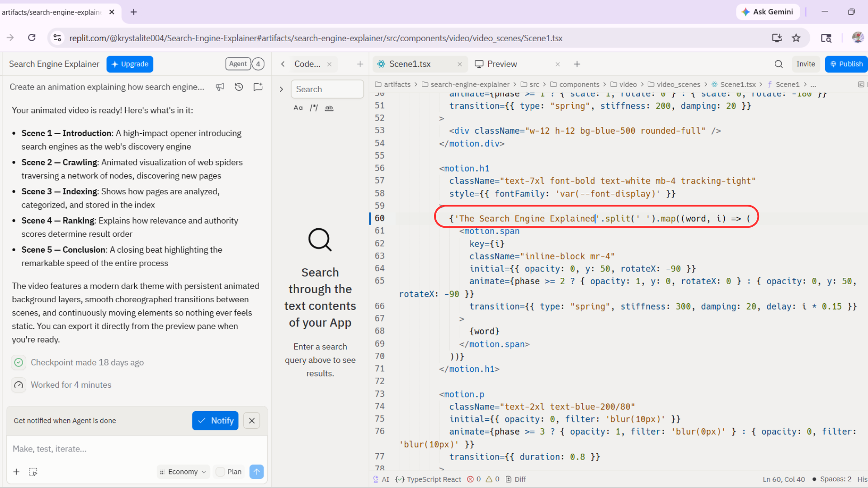Bookmark this page with the star icon

pos(796,38)
